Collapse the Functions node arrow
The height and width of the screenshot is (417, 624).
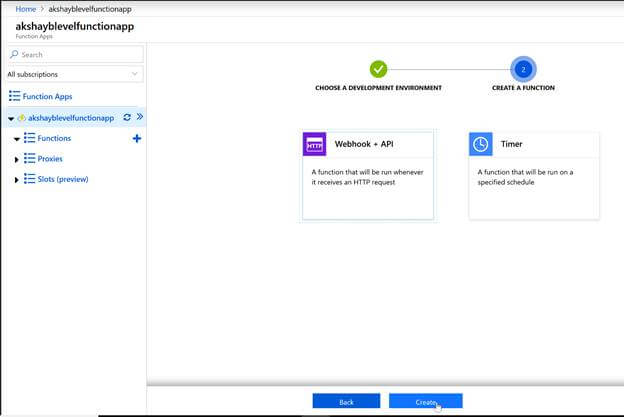click(x=17, y=139)
